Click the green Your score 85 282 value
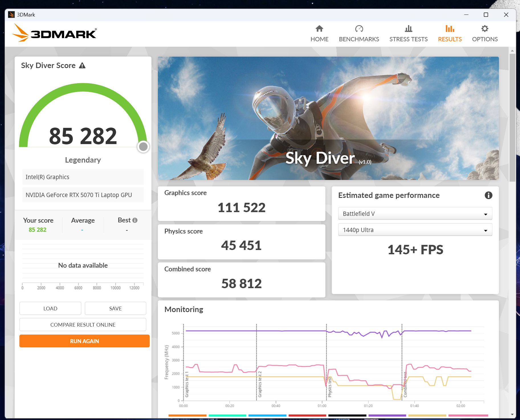The image size is (520, 420). (38, 230)
